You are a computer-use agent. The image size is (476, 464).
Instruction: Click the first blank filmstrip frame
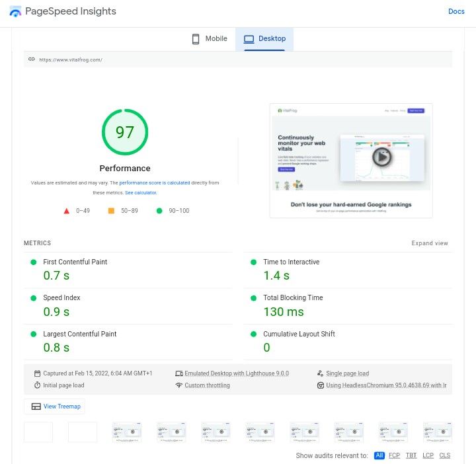(x=38, y=432)
